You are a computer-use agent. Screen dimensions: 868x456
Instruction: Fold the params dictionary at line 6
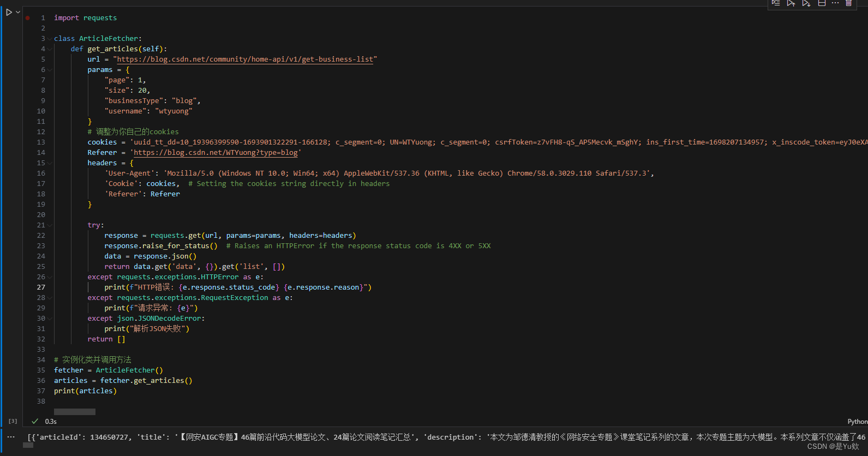[50, 70]
